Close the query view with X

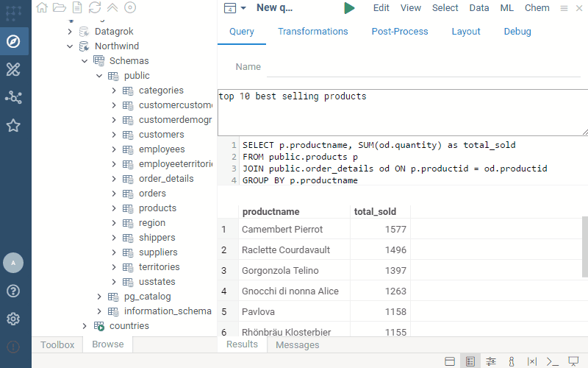[x=579, y=8]
